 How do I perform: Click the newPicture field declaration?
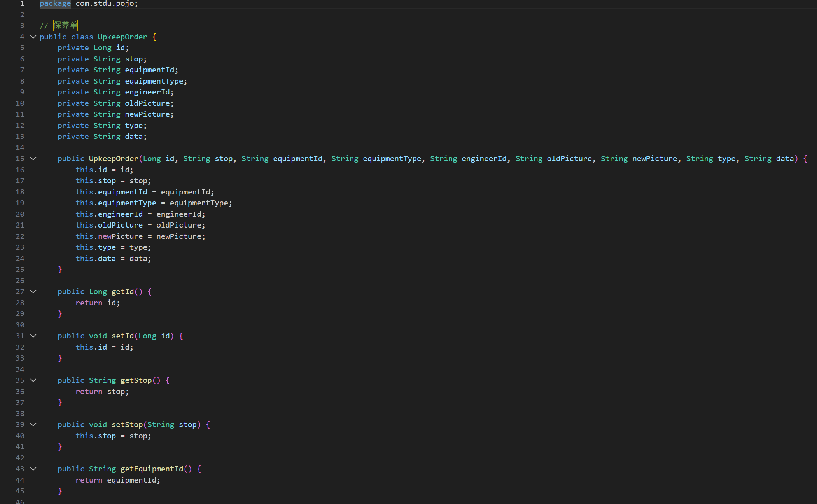tap(147, 114)
